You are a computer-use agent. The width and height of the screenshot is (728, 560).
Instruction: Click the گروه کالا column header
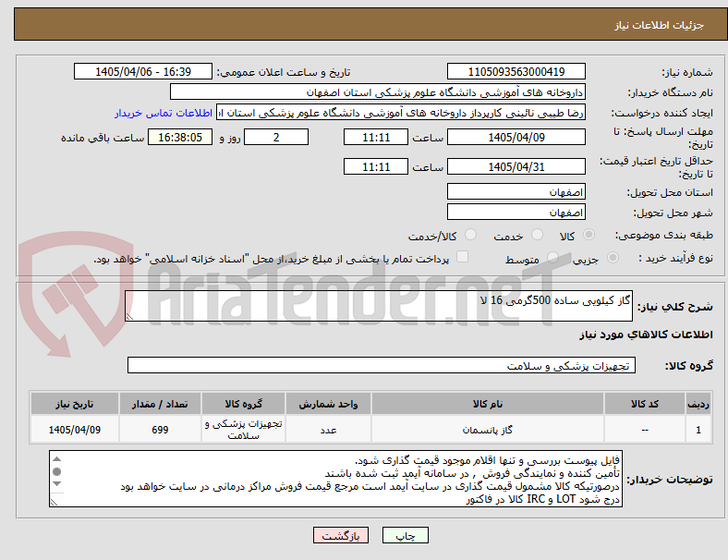pos(243,404)
